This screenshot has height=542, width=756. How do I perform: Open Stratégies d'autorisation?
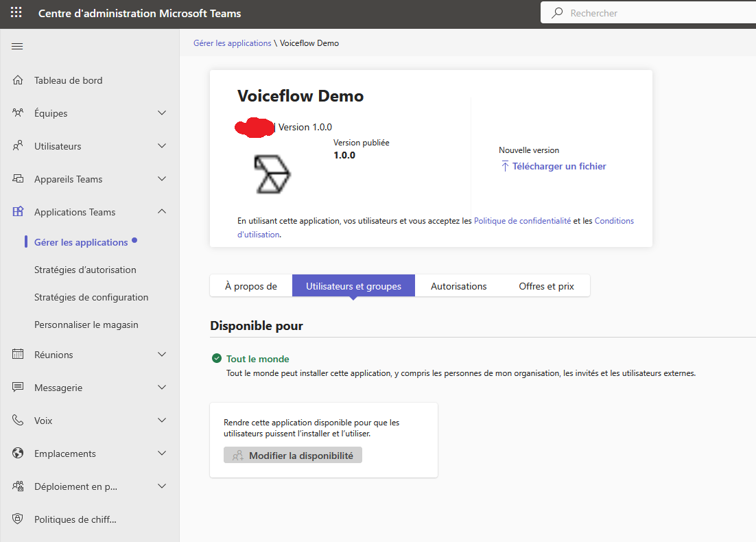(85, 270)
